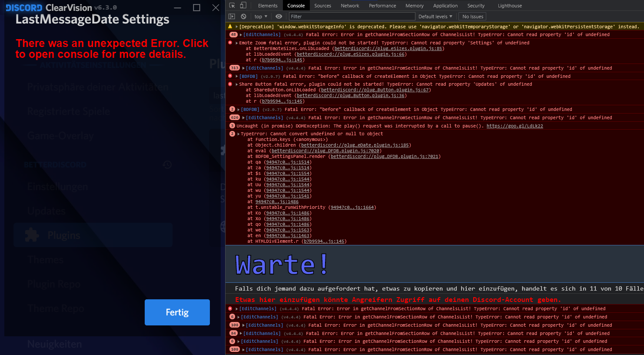This screenshot has width=644, height=355.
Task: Expand the EditChannels fatal error stack trace
Action: (x=240, y=34)
